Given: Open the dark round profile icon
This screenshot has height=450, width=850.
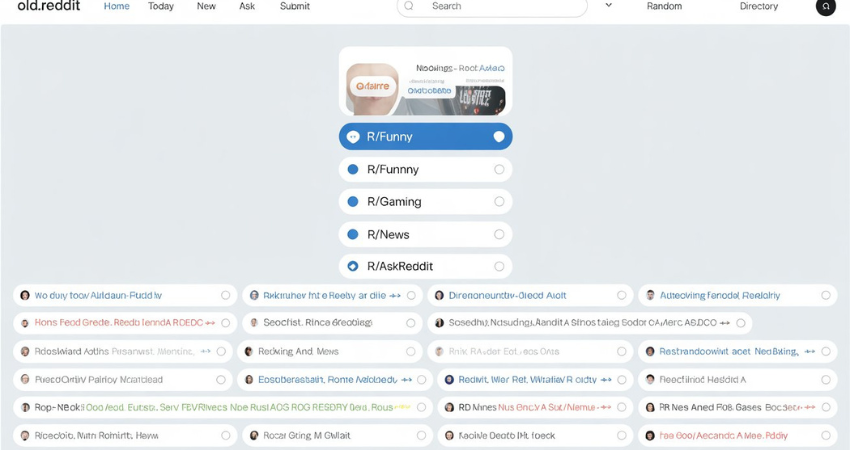Looking at the screenshot, I should point(826,7).
